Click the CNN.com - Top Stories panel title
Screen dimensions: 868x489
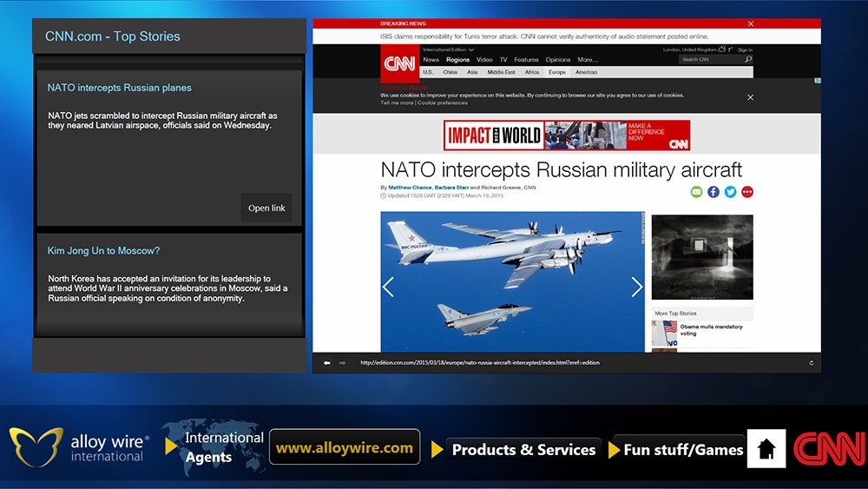[x=112, y=36]
